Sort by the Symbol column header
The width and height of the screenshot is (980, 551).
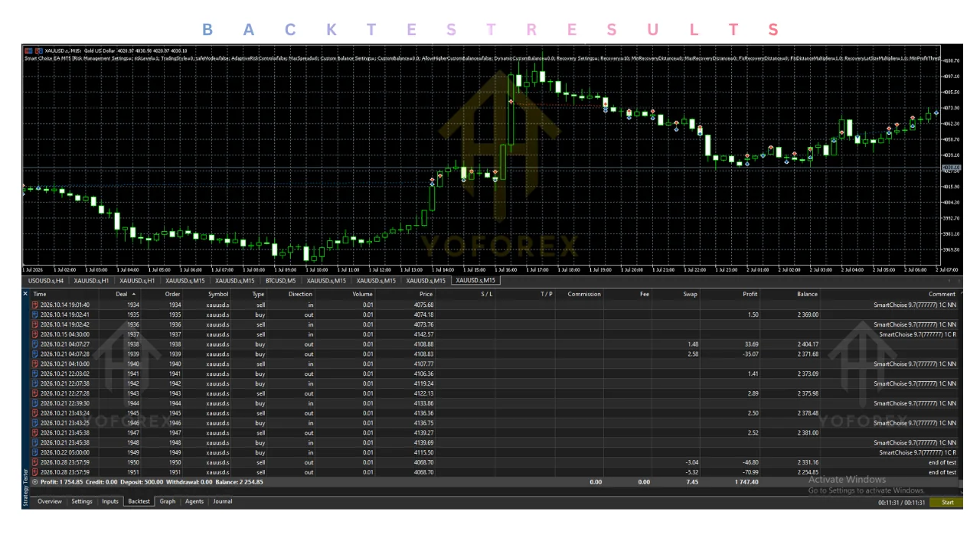click(218, 294)
